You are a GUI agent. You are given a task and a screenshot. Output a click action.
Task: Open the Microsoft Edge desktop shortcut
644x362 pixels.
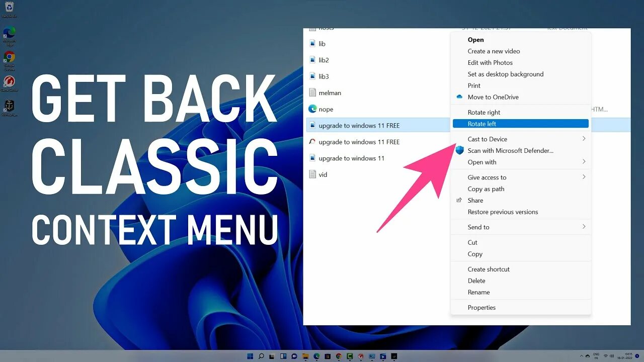[9, 36]
